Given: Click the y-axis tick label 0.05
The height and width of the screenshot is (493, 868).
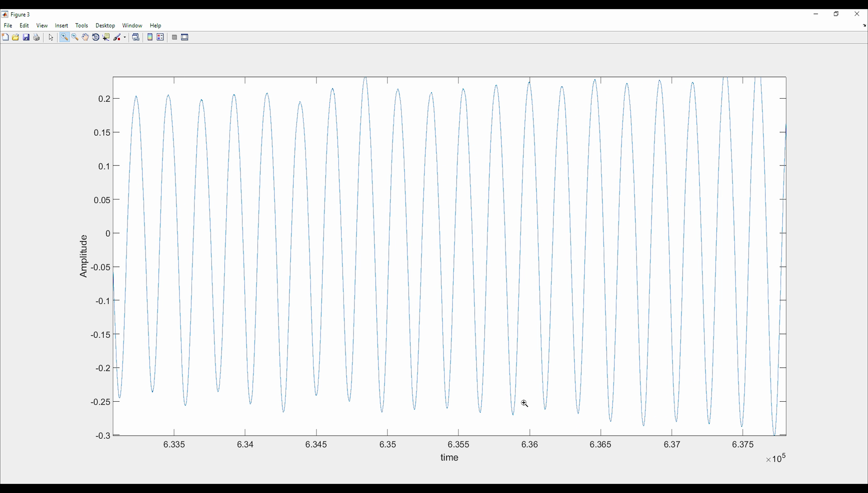Looking at the screenshot, I should coord(102,200).
